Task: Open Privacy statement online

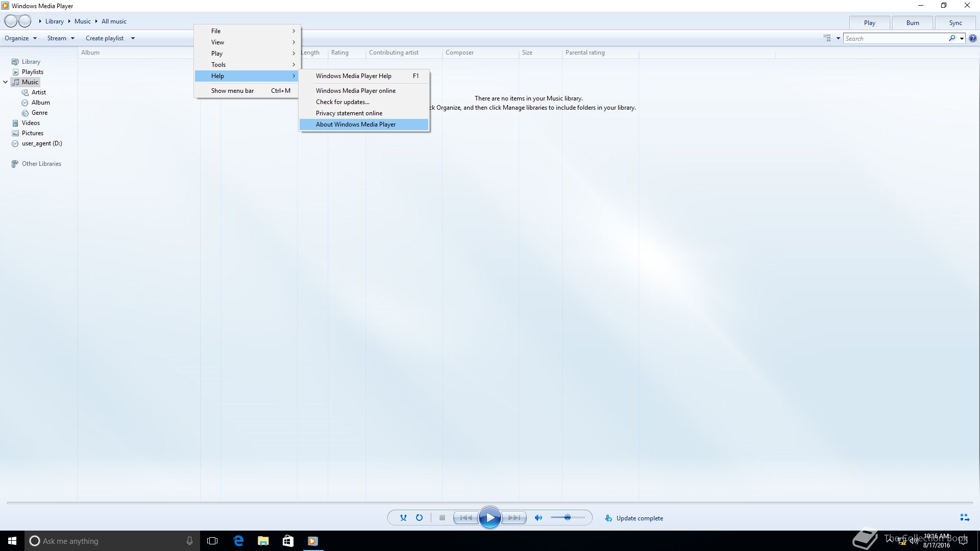Action: 364,113
